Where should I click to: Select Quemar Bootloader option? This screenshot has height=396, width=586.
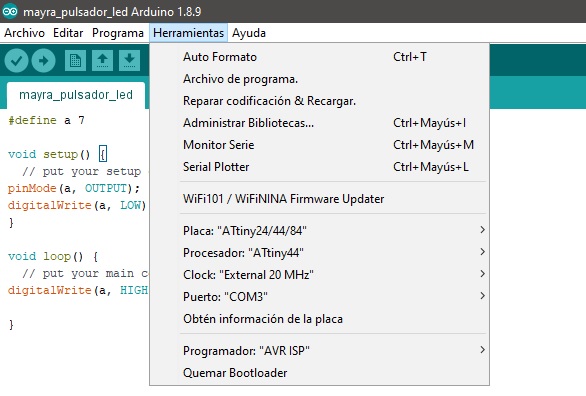334,372
